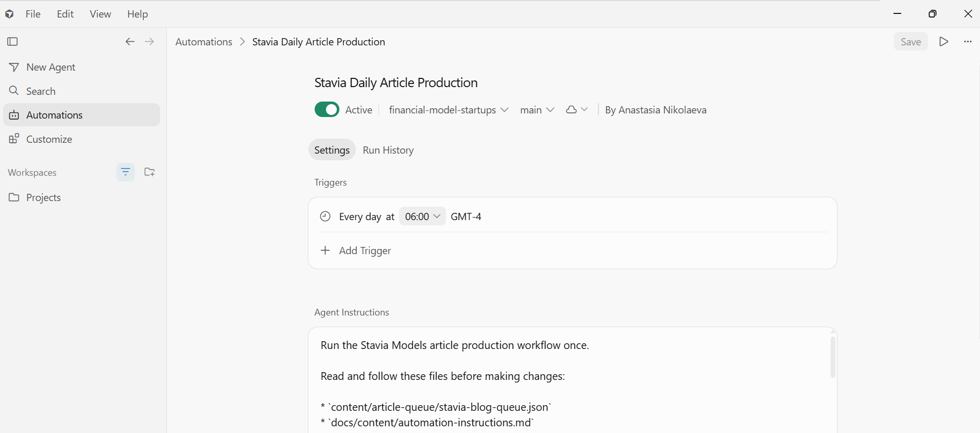Minimize the application window
The width and height of the screenshot is (980, 433).
(897, 13)
